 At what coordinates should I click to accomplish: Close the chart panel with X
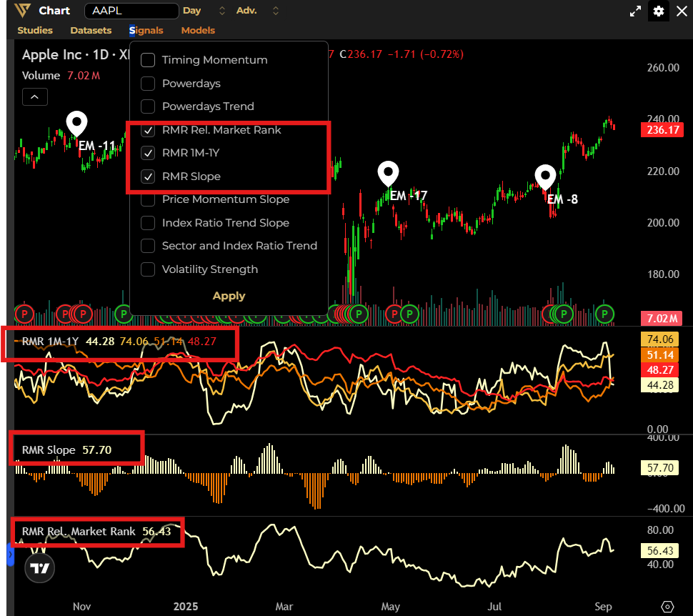pyautogui.click(x=682, y=11)
